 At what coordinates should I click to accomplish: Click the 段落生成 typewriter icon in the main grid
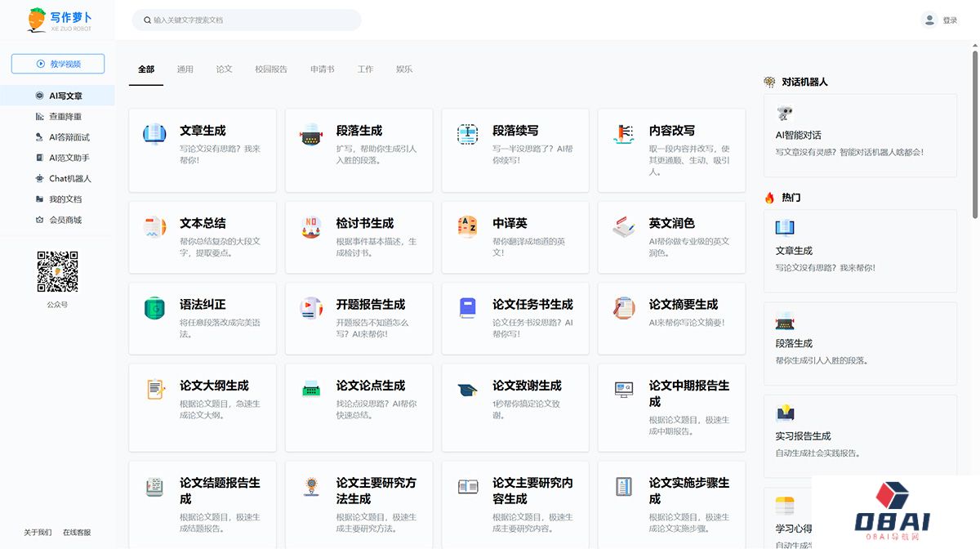pos(310,135)
